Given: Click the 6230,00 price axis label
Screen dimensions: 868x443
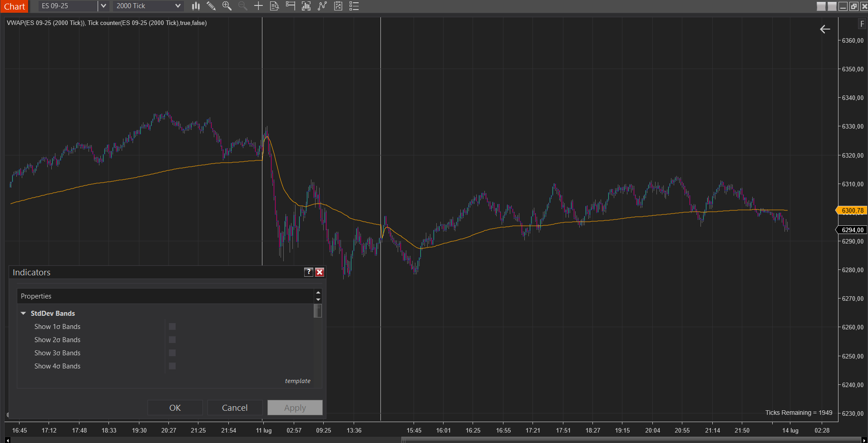Looking at the screenshot, I should pyautogui.click(x=853, y=413).
